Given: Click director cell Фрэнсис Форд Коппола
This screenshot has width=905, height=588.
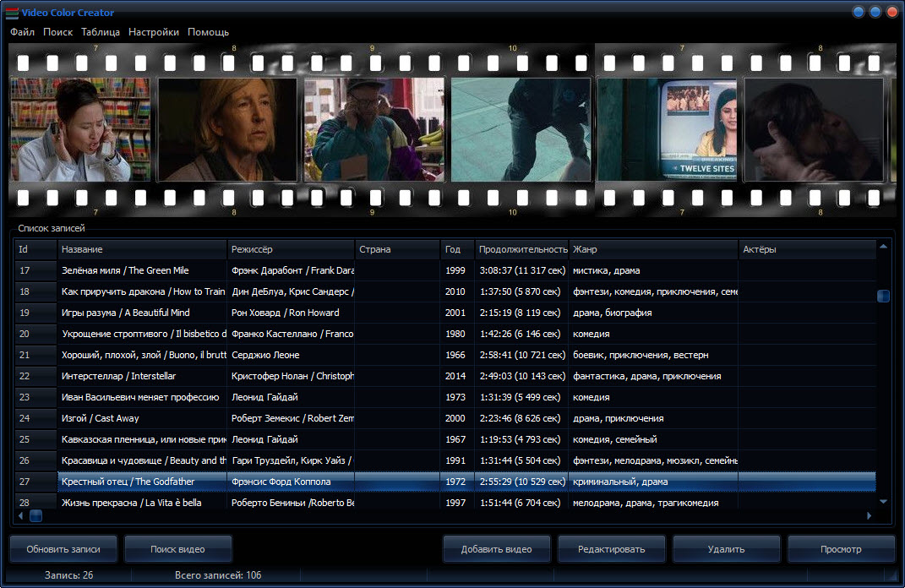Looking at the screenshot, I should pyautogui.click(x=291, y=482).
